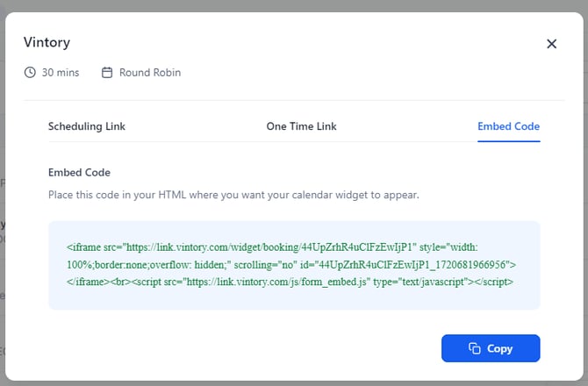
Task: Click the Round Robin calendar type label
Action: tap(150, 72)
